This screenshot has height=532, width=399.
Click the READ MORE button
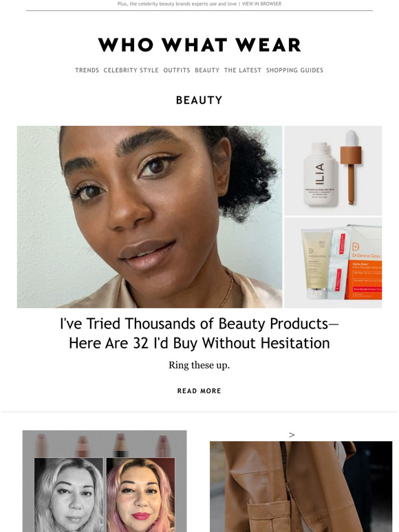coord(199,391)
